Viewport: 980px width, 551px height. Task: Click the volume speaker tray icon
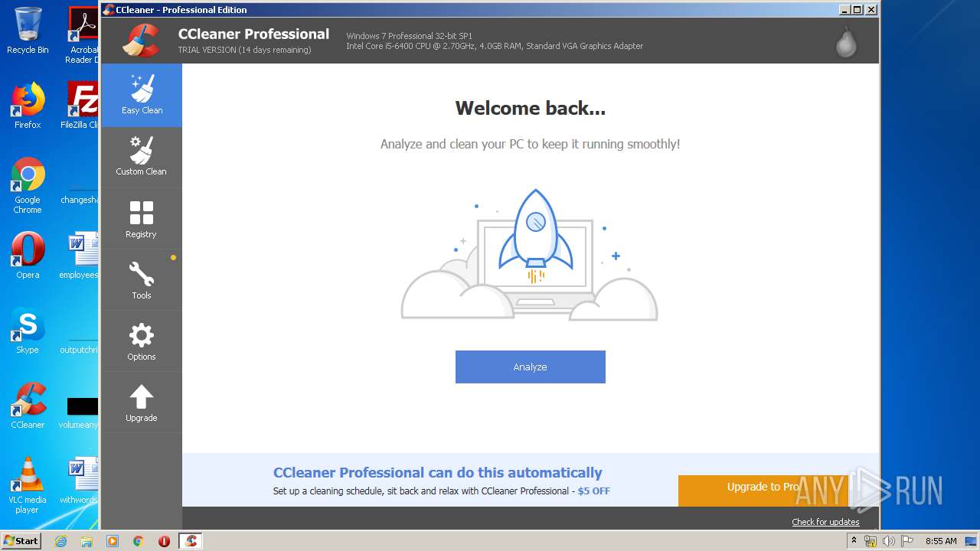(x=889, y=541)
